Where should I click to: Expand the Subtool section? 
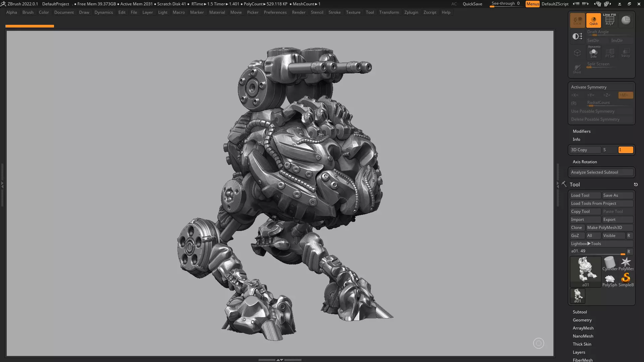click(580, 312)
